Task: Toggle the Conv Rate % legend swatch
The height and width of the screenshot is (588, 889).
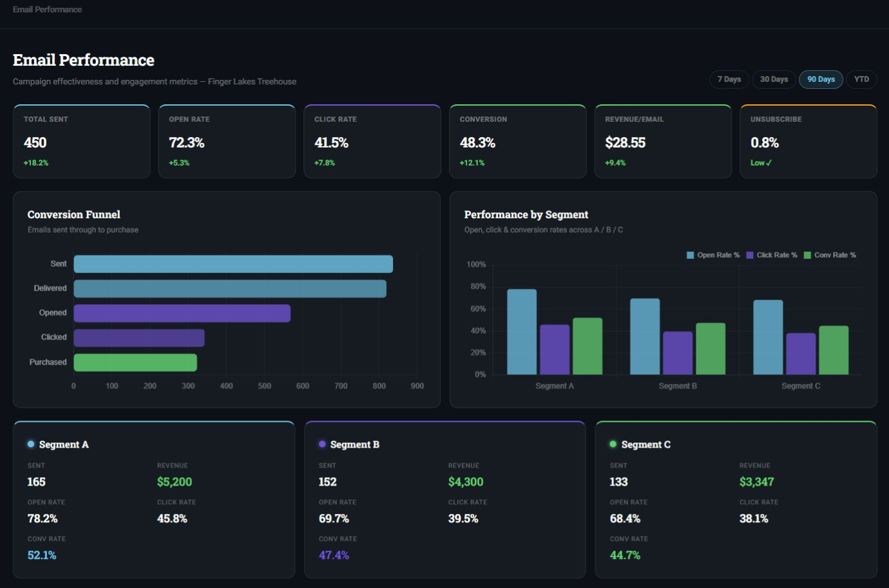Action: coord(807,255)
